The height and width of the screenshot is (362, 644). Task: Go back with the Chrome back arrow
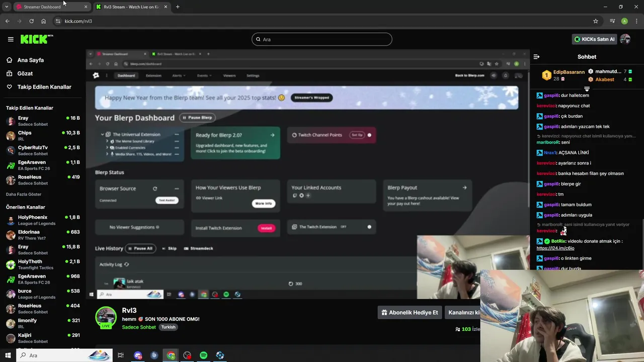7,21
